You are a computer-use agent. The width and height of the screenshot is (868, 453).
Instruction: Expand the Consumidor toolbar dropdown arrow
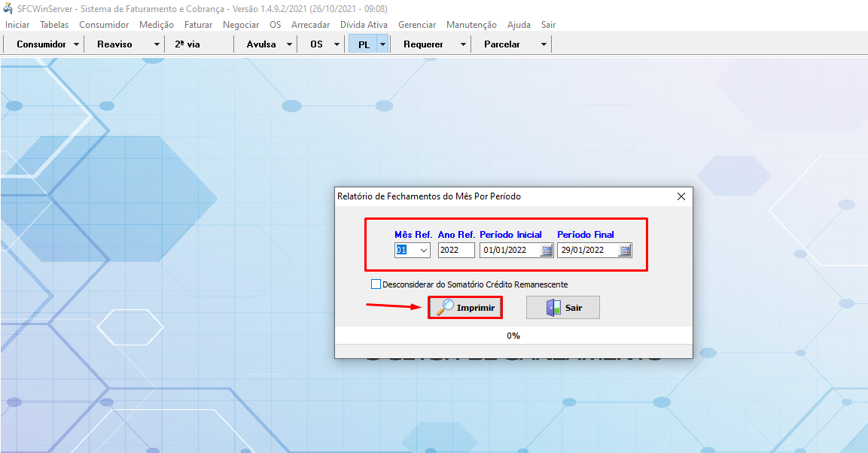tap(77, 44)
